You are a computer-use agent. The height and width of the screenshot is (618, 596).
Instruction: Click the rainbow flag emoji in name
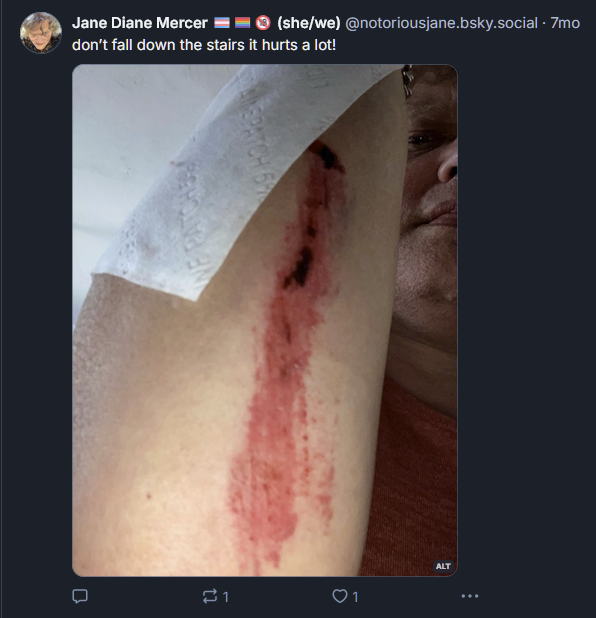pyautogui.click(x=242, y=23)
